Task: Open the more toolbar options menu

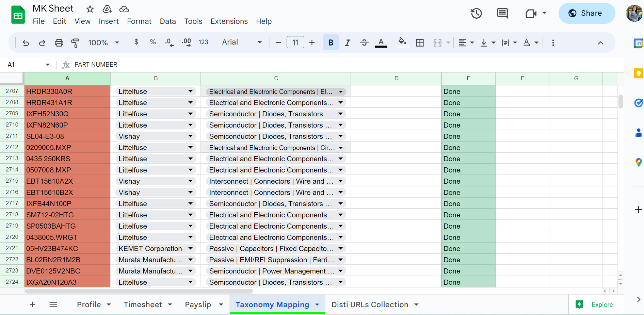Action: click(553, 43)
